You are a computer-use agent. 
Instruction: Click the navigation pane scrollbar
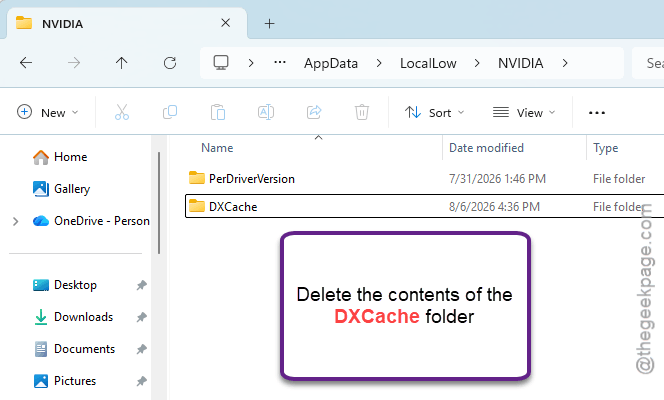pos(159,203)
